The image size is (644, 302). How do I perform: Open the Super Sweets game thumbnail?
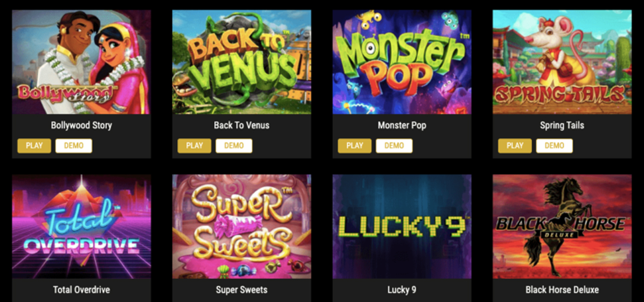[x=242, y=226]
